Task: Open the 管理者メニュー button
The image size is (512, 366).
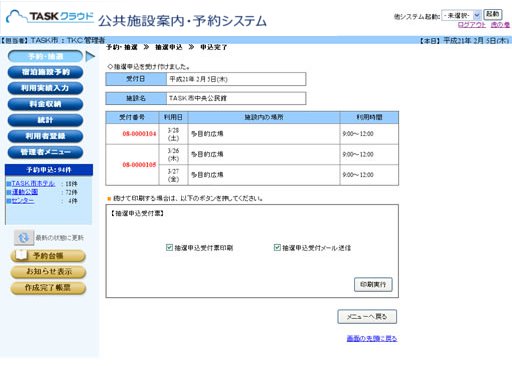Action: [x=45, y=152]
